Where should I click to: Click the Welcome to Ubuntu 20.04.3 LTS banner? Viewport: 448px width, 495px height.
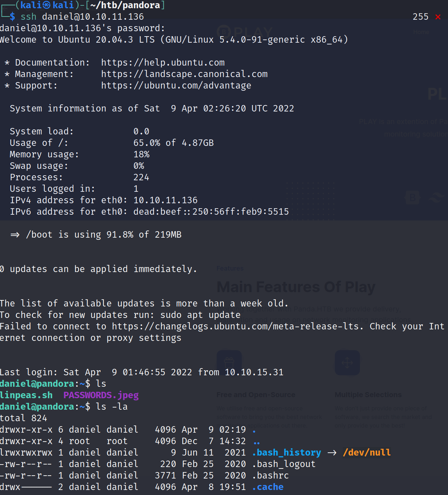[174, 40]
